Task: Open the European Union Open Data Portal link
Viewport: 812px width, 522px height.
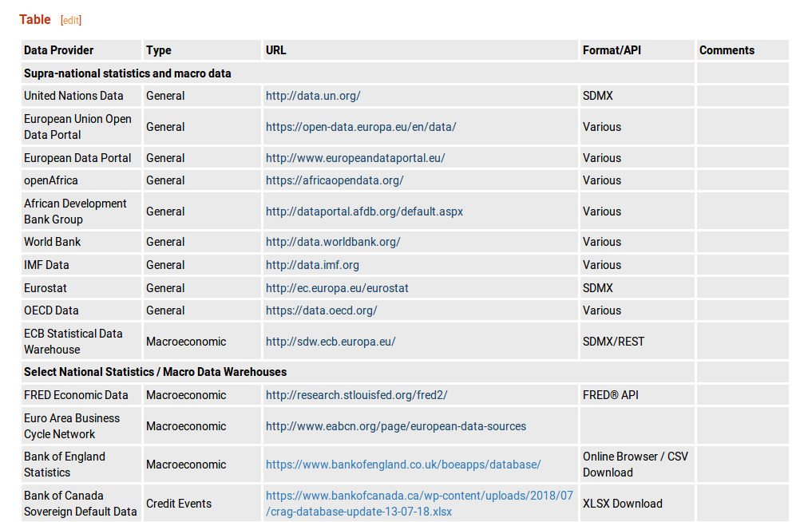Action: point(360,126)
